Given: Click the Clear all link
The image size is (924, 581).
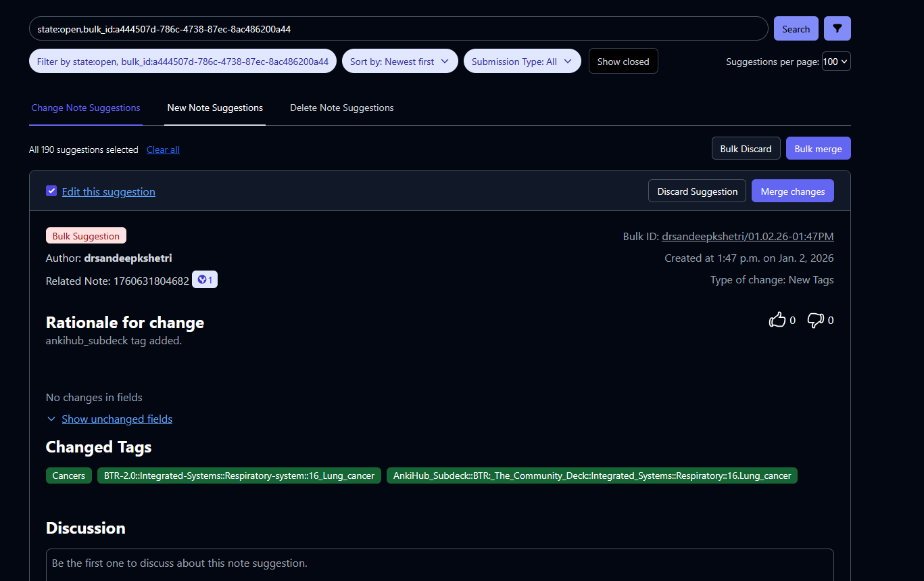Looking at the screenshot, I should click(x=163, y=149).
